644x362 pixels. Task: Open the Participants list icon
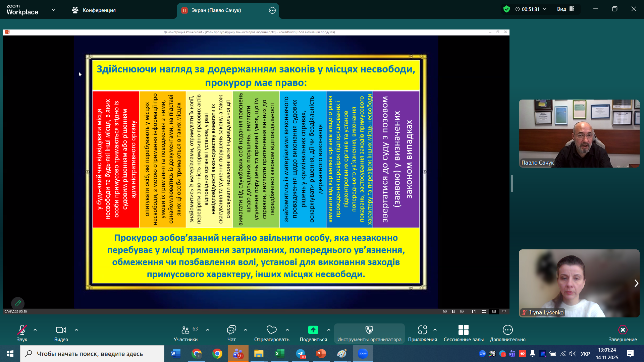point(185,330)
